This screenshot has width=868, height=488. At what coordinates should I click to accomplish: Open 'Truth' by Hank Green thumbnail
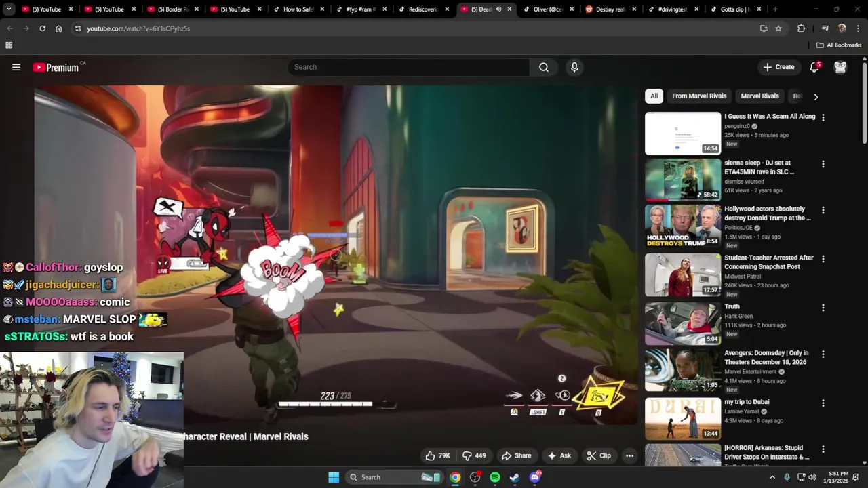point(683,324)
